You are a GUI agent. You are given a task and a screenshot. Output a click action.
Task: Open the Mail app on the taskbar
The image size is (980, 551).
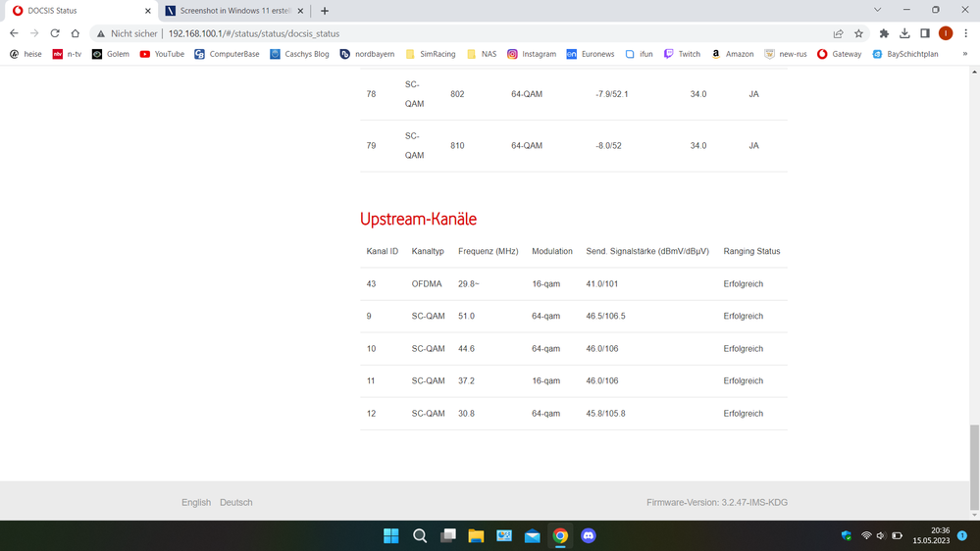pos(533,536)
